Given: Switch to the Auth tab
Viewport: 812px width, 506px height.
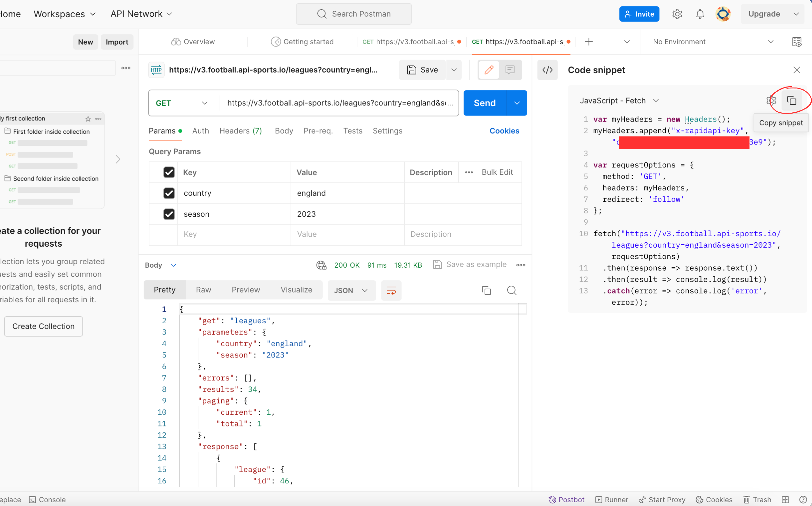Looking at the screenshot, I should click(x=201, y=131).
